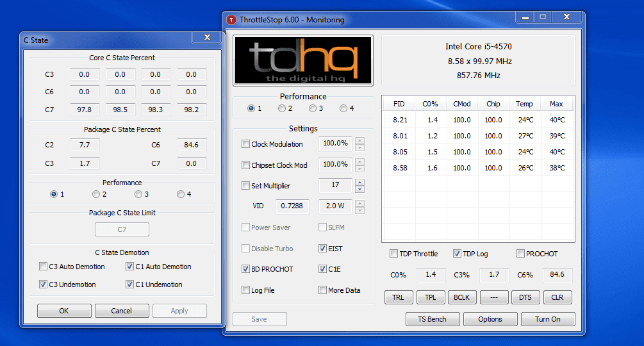Click the BCLK button
The height and width of the screenshot is (346, 644).
[x=462, y=297]
